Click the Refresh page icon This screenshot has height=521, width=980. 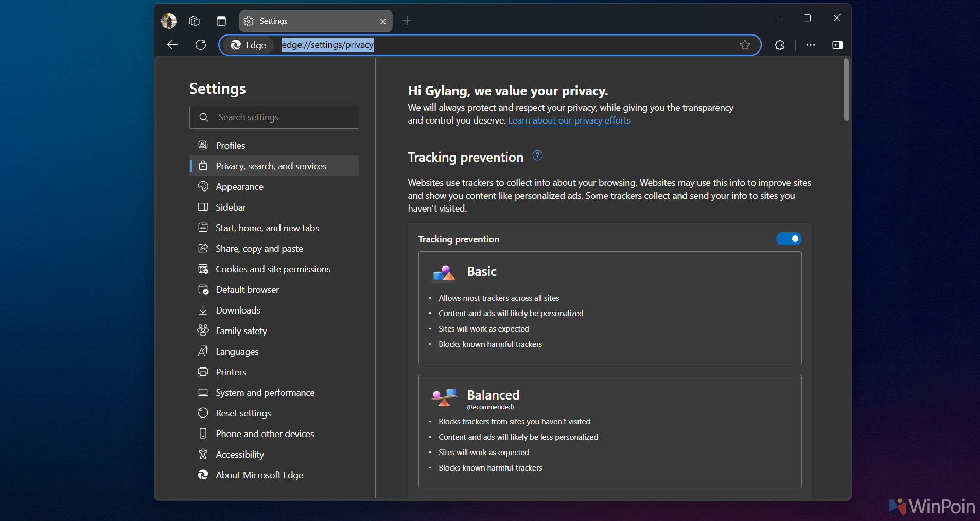point(201,45)
